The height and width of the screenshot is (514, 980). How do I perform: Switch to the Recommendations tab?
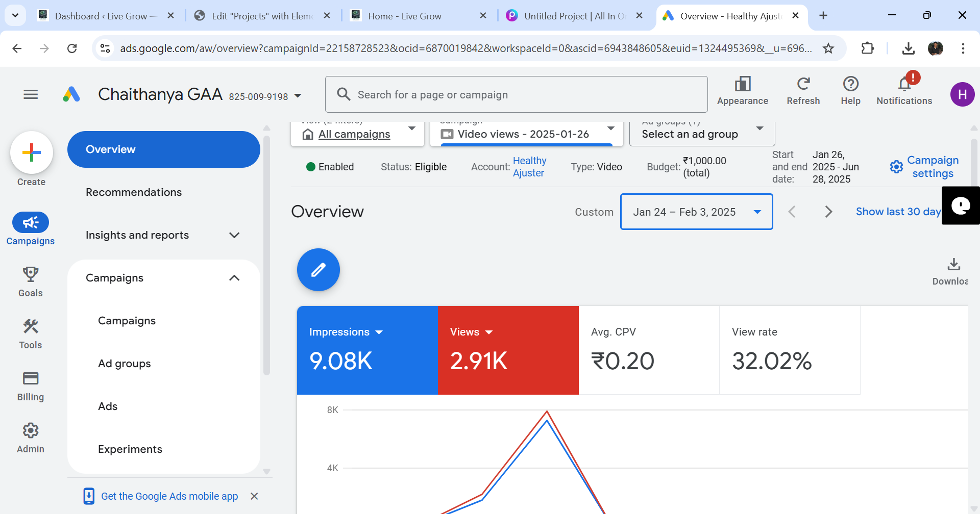point(134,192)
